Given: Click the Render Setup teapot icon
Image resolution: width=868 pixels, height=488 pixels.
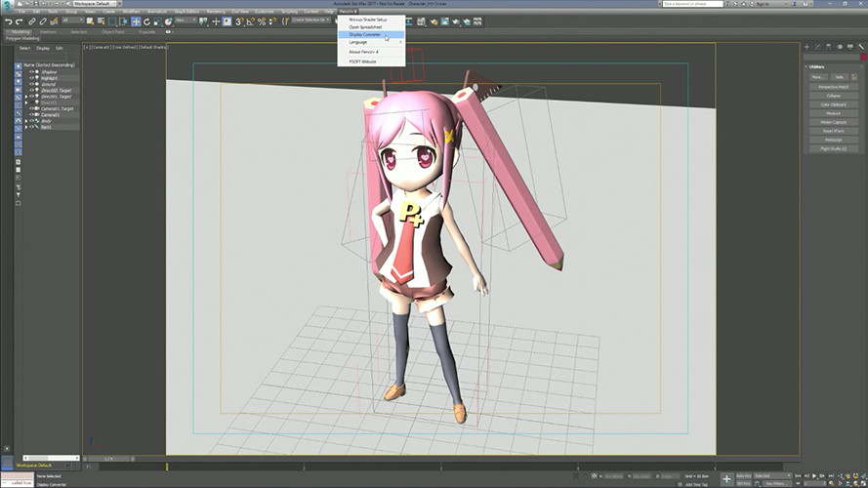Looking at the screenshot, I should [434, 21].
